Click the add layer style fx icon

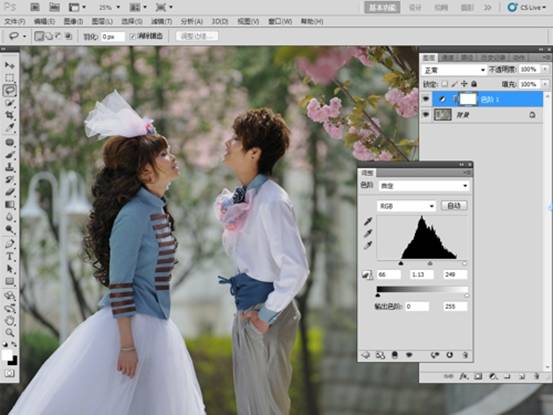tap(463, 377)
